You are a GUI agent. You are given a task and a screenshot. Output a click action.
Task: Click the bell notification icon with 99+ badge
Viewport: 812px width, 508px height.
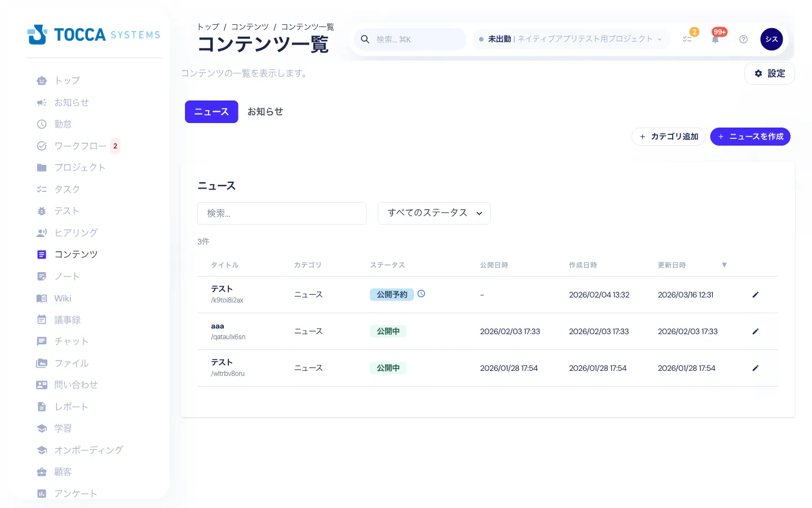[x=715, y=39]
